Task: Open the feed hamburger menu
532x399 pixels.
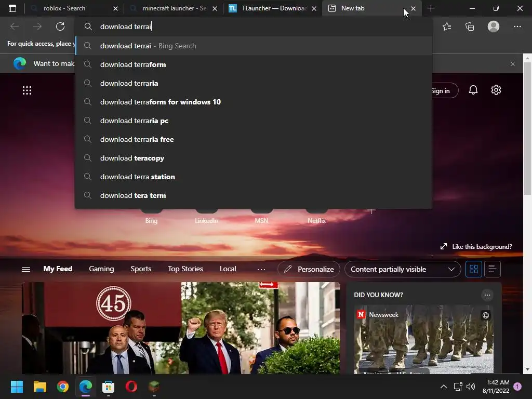Action: pyautogui.click(x=26, y=269)
